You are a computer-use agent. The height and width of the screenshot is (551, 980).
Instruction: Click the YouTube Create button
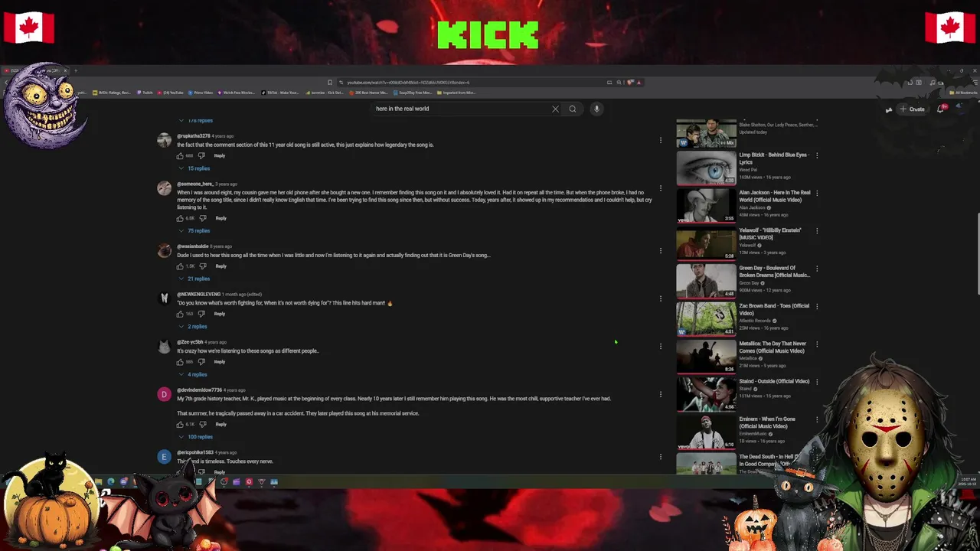pyautogui.click(x=913, y=109)
